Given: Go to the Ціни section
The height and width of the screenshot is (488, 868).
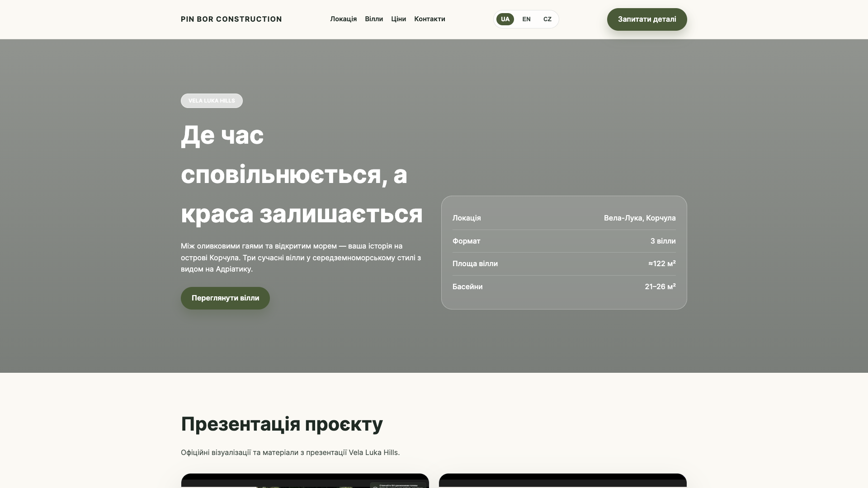Looking at the screenshot, I should coord(398,19).
